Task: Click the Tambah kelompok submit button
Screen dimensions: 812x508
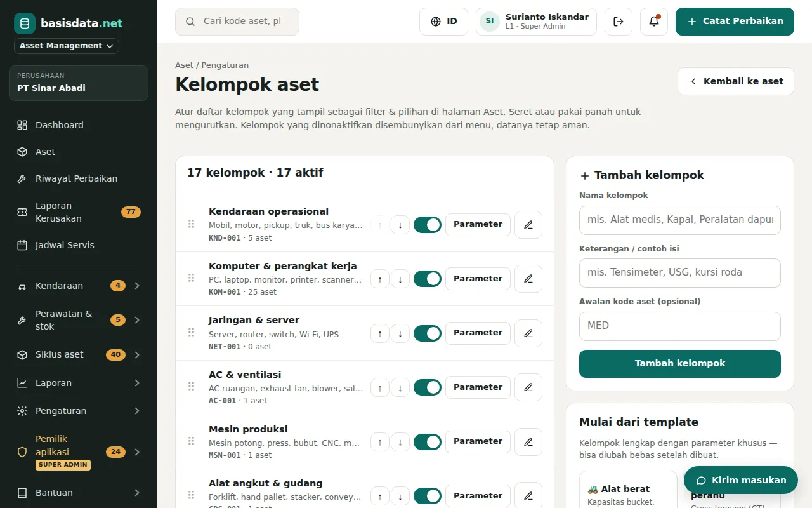Action: pos(680,364)
